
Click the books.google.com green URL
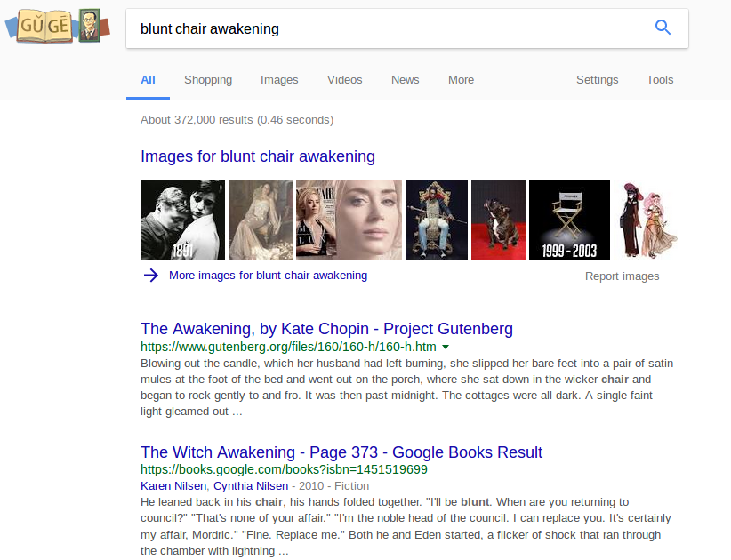[284, 469]
